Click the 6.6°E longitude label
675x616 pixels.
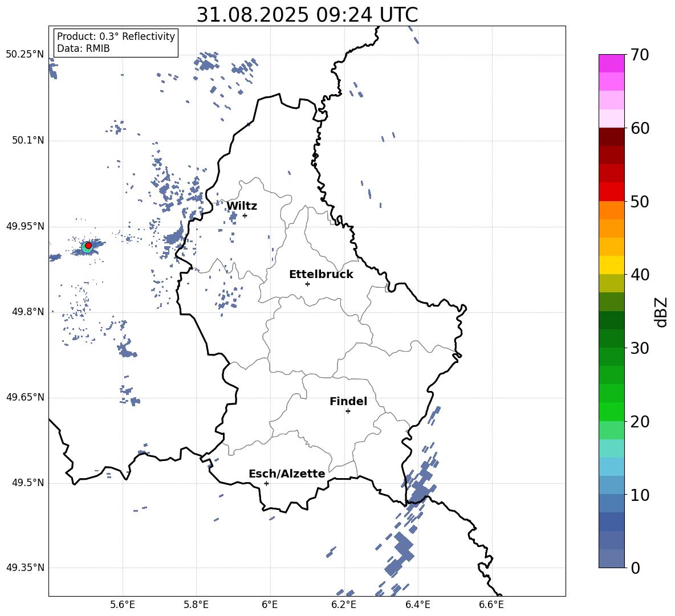coord(491,605)
